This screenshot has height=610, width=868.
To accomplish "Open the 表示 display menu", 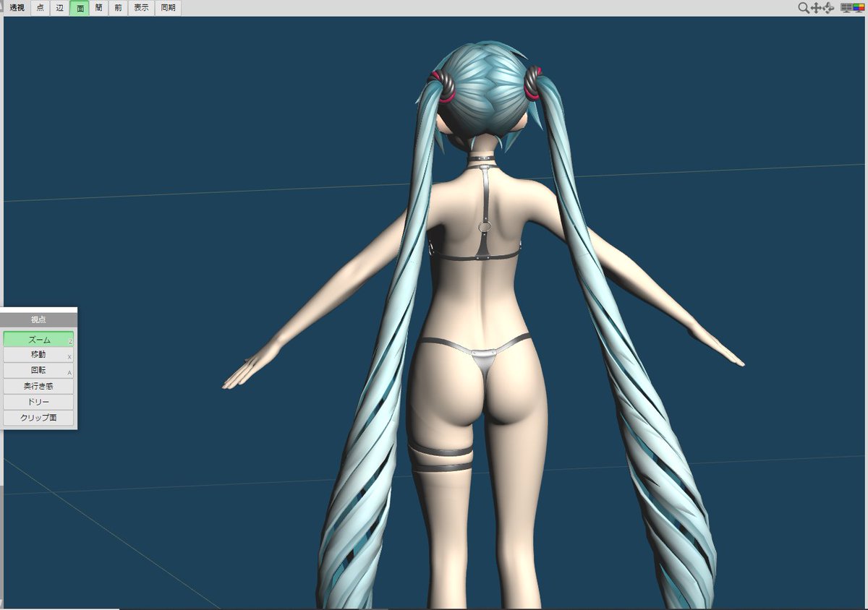I will point(141,8).
